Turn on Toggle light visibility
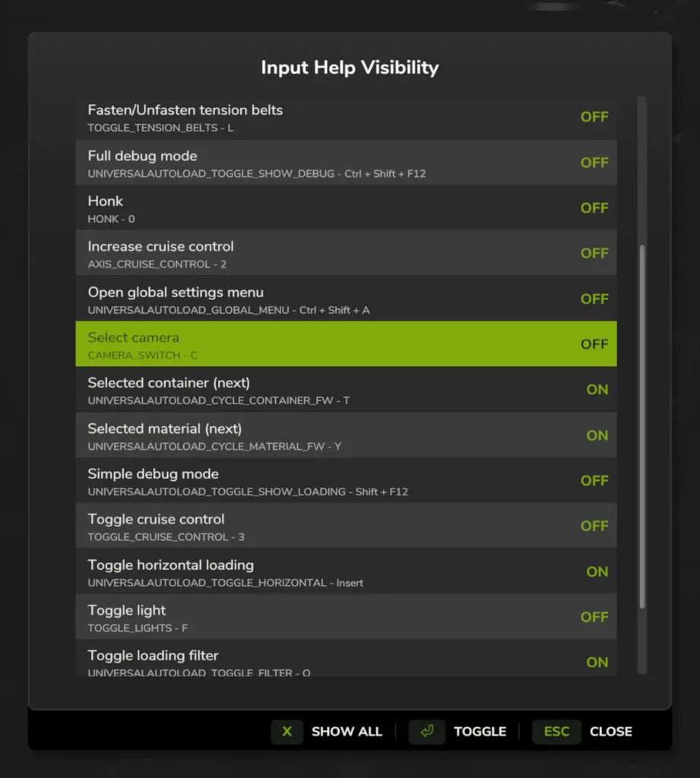 [346, 617]
